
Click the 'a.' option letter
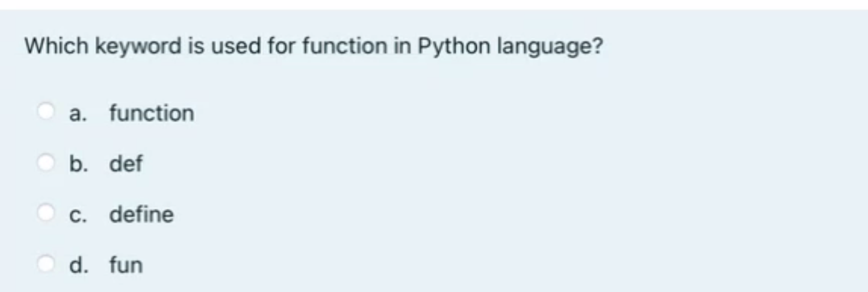point(78,114)
